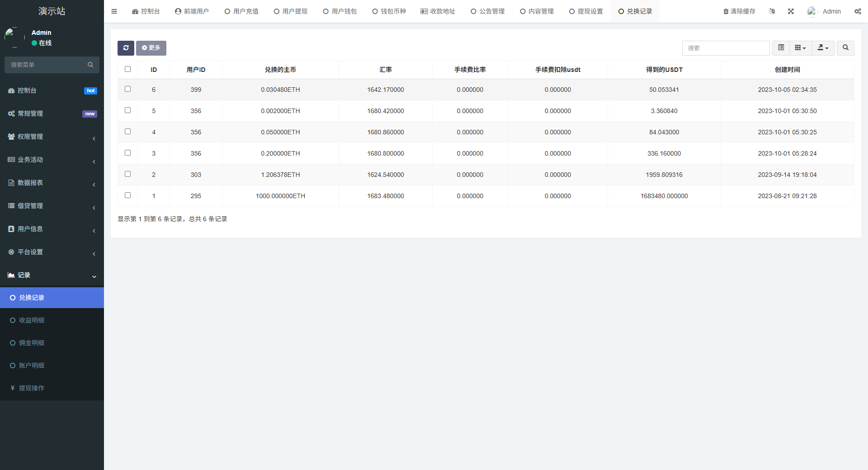The image size is (868, 470).
Task: Click the Admin avatar image
Action: 811,11
